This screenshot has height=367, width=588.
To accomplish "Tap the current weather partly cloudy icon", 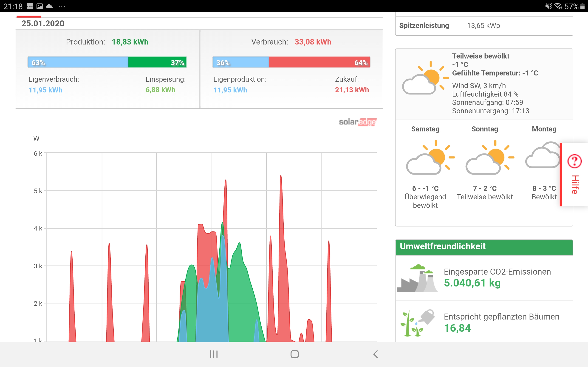I will point(425,78).
